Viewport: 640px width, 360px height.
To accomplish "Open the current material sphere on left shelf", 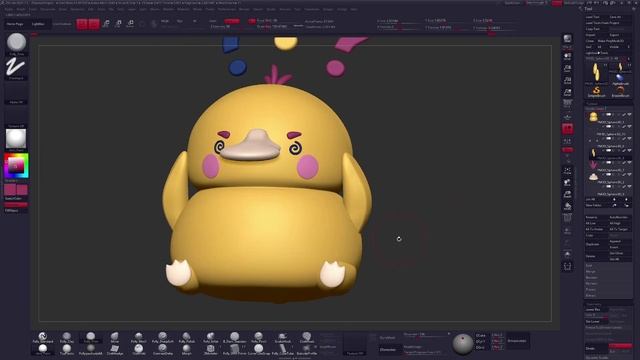I will click(x=16, y=139).
